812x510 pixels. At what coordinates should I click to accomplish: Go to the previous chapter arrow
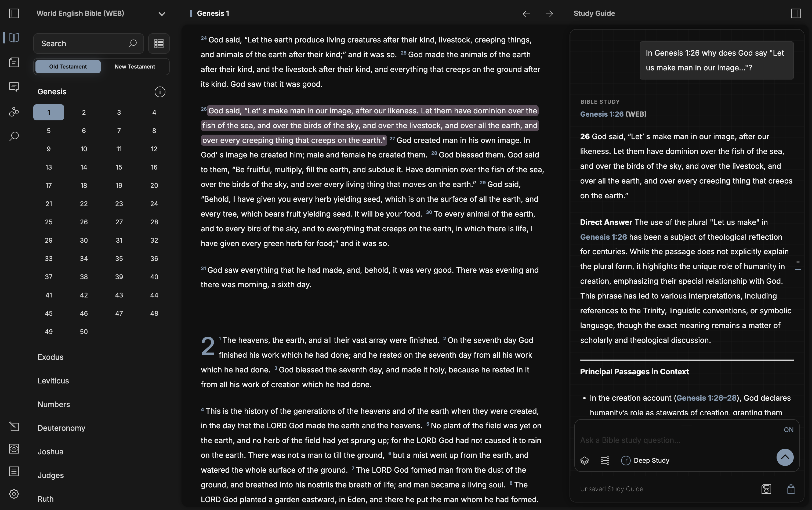(526, 13)
